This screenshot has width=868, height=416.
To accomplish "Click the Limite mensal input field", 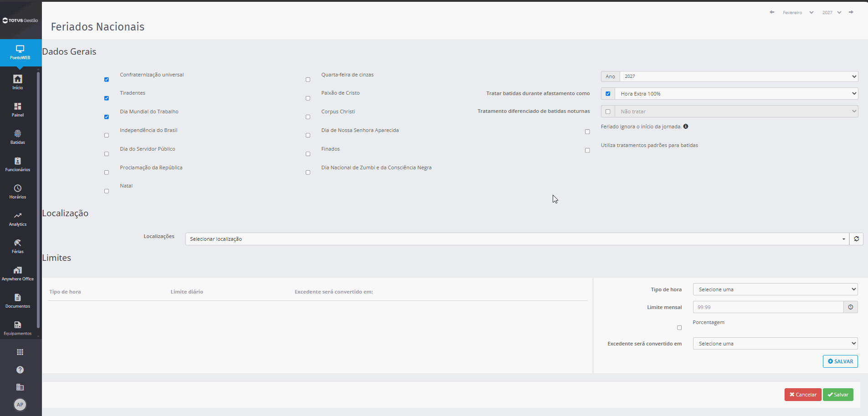I will pos(768,307).
